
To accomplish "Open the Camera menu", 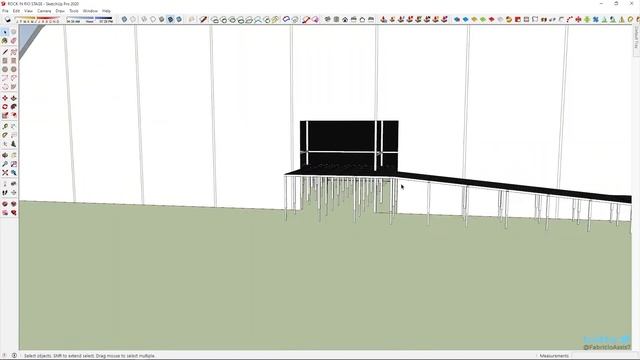I will (44, 11).
